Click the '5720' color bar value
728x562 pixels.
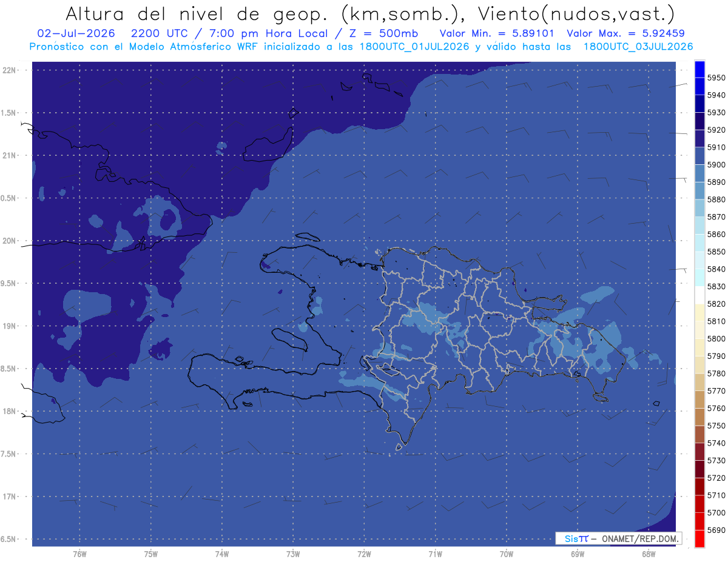pyautogui.click(x=716, y=478)
